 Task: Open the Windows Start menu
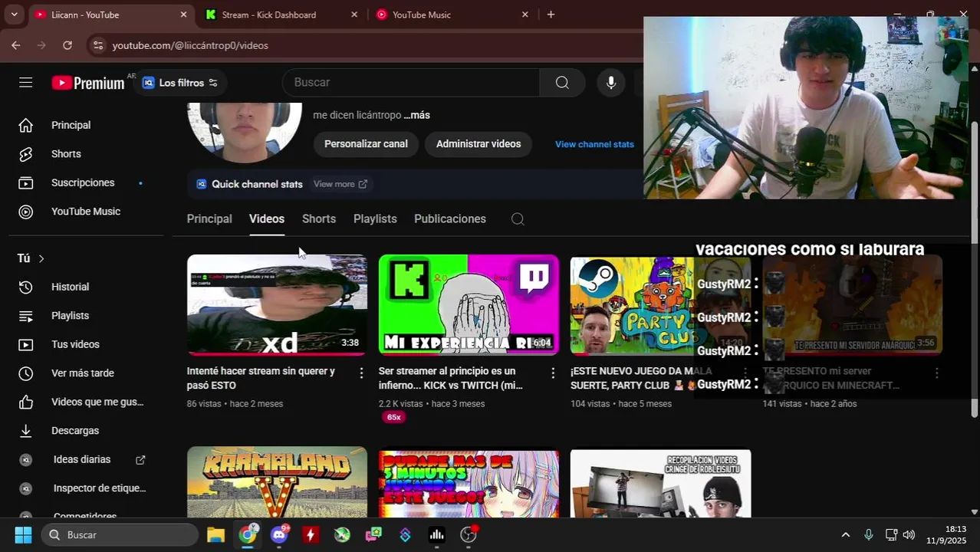(x=23, y=534)
